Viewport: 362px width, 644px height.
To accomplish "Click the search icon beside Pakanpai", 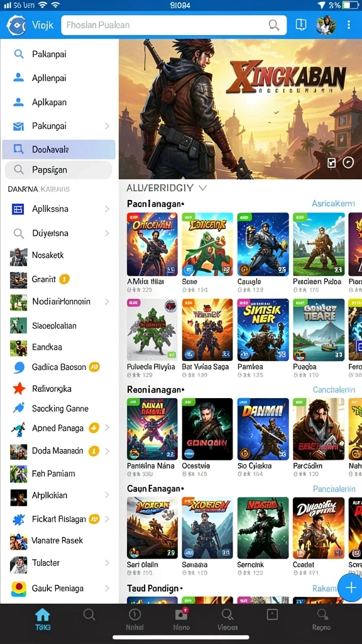I will (x=18, y=54).
